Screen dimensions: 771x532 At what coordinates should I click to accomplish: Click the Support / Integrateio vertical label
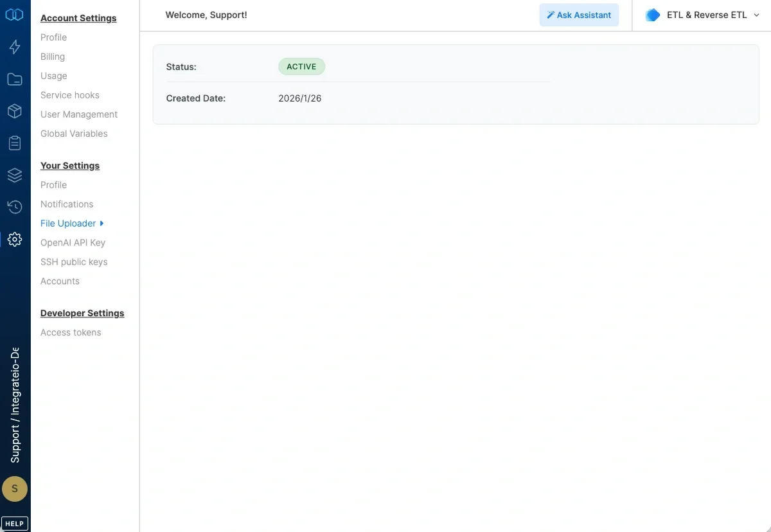pos(15,405)
